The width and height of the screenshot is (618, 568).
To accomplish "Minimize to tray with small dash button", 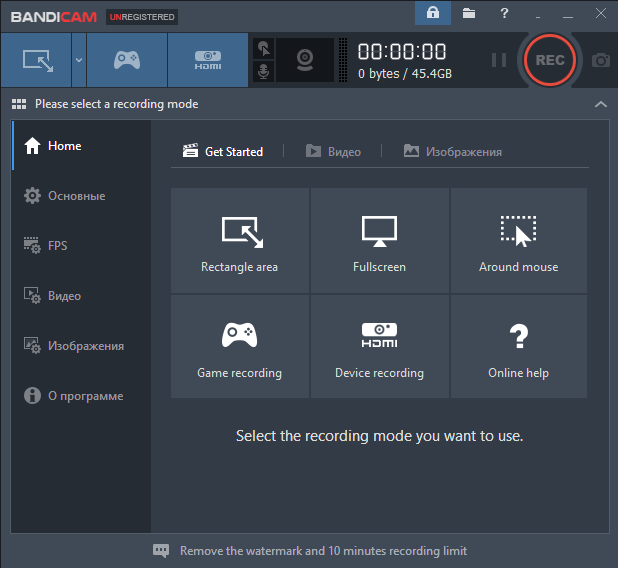I will [x=538, y=17].
